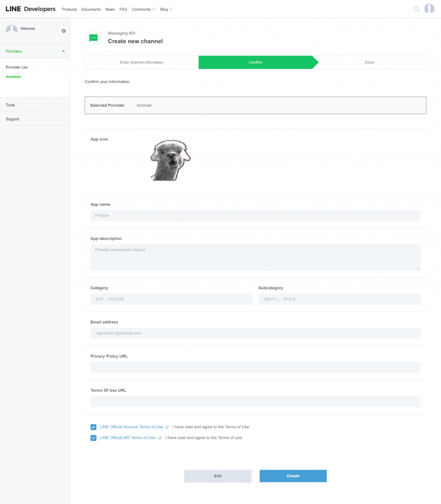Open the search magnifier icon
441x504 pixels.
(x=416, y=9)
